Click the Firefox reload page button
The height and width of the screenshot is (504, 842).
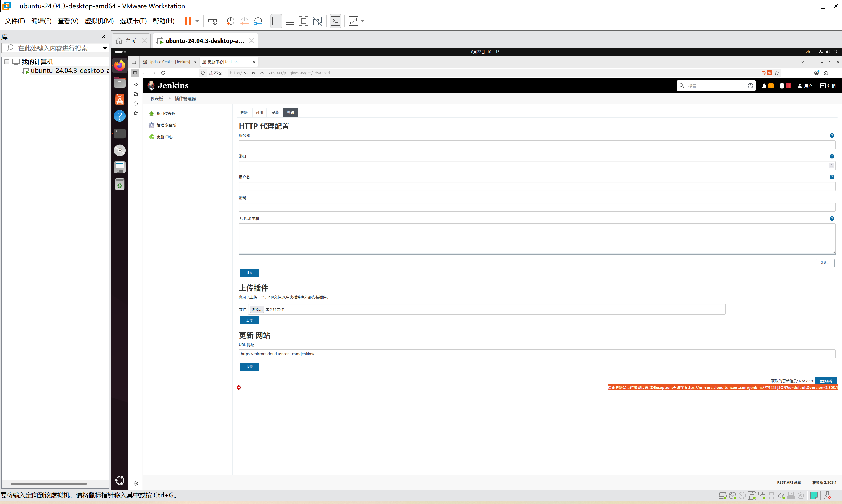pyautogui.click(x=163, y=73)
